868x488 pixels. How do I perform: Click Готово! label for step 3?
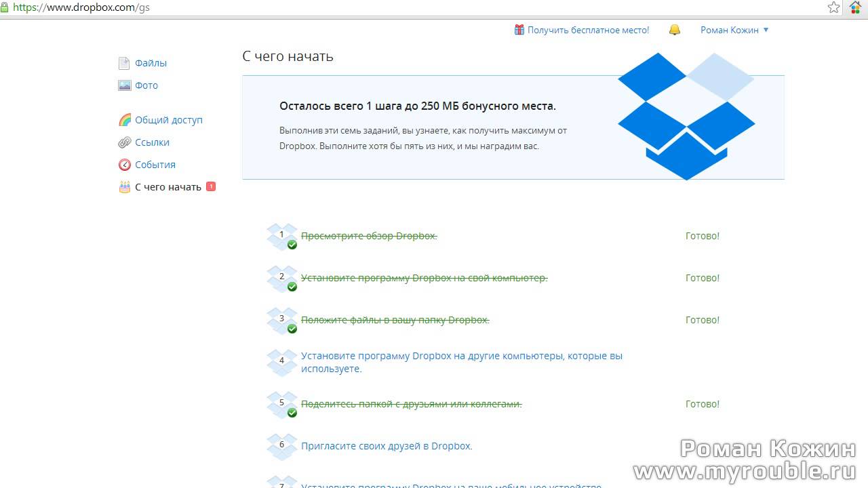point(703,320)
